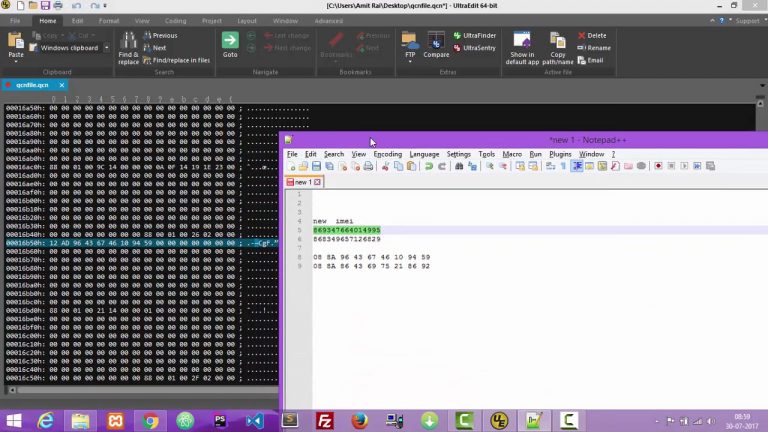Open UltraFinder
This screenshot has width=768, height=432.
coord(475,36)
